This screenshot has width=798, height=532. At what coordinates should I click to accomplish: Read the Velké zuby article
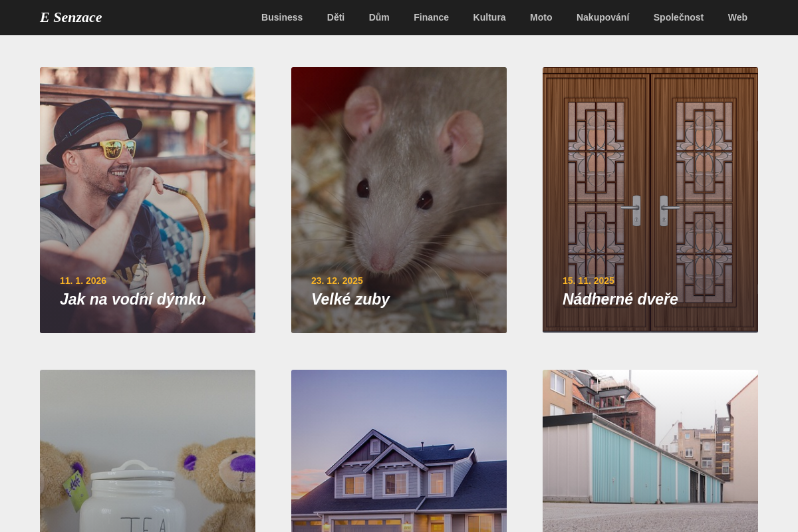pos(350,299)
